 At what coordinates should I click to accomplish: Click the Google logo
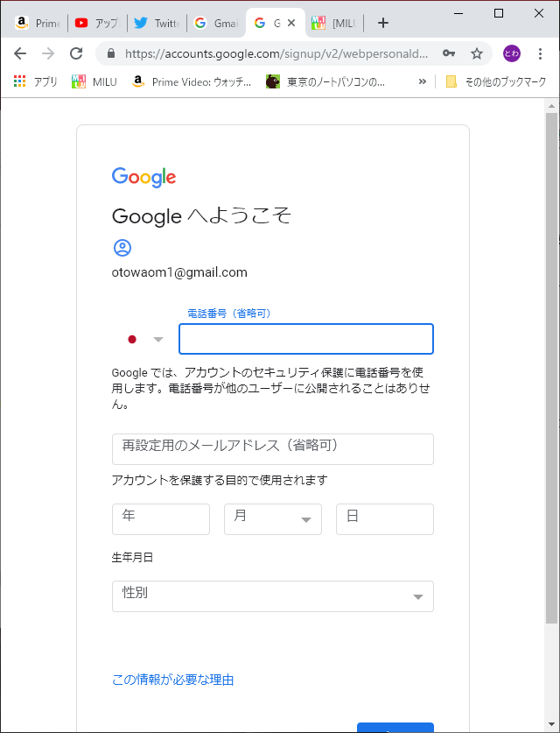[143, 177]
